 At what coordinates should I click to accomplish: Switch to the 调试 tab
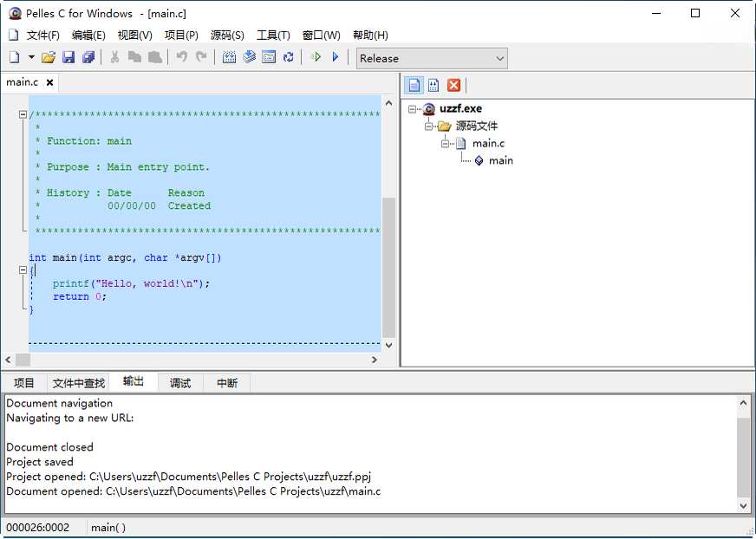[180, 383]
